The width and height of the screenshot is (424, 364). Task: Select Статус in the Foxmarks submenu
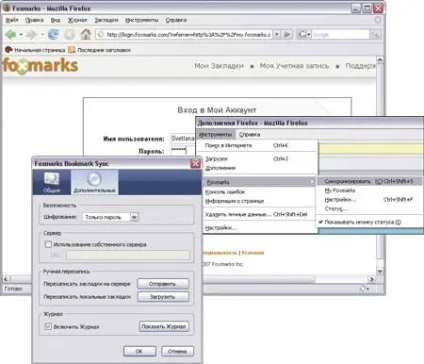pyautogui.click(x=369, y=209)
